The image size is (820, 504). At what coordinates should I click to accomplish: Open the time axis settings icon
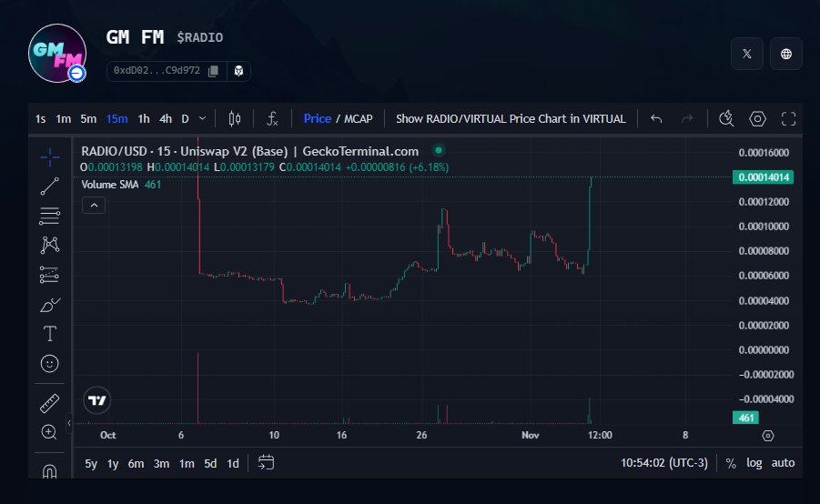[x=768, y=436]
